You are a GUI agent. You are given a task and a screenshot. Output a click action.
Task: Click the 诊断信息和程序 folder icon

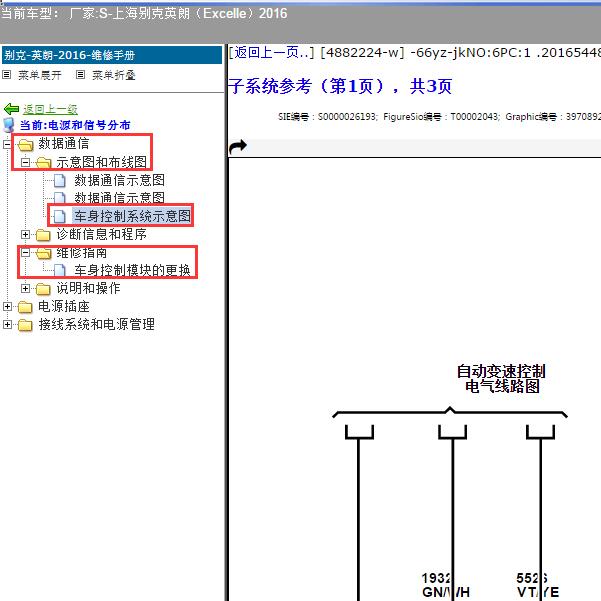(x=43, y=235)
